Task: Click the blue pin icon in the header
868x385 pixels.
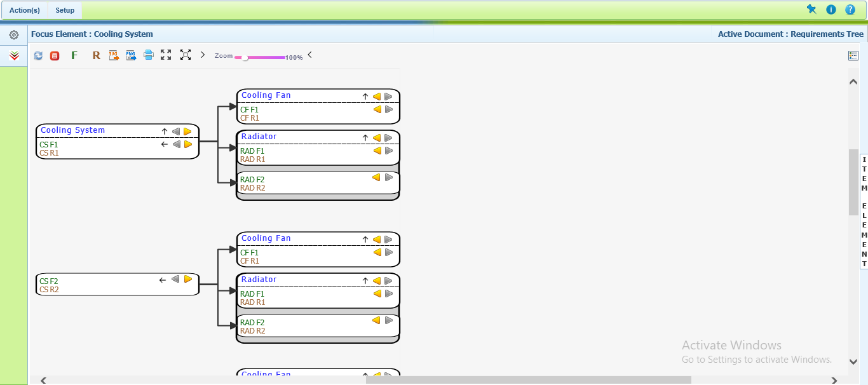Action: (811, 10)
